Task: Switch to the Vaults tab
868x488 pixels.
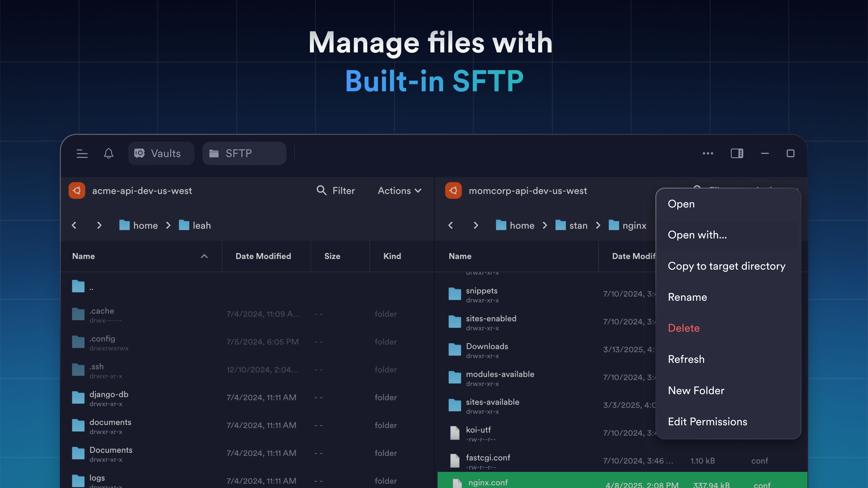Action: coord(161,153)
